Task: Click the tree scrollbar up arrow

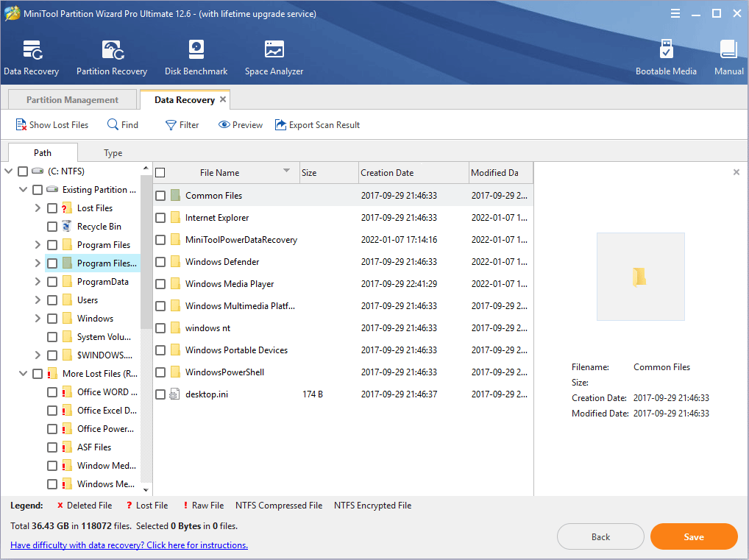Action: (146, 169)
